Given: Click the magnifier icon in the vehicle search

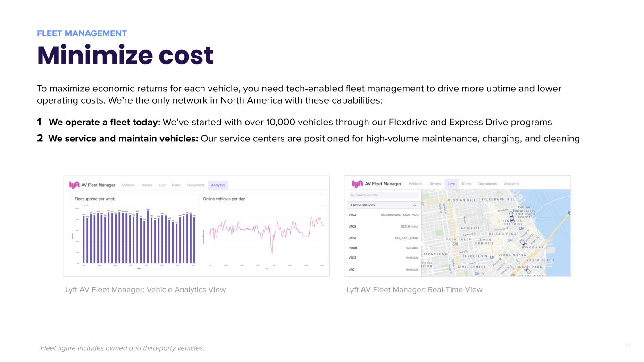Looking at the screenshot, I should pos(352,195).
